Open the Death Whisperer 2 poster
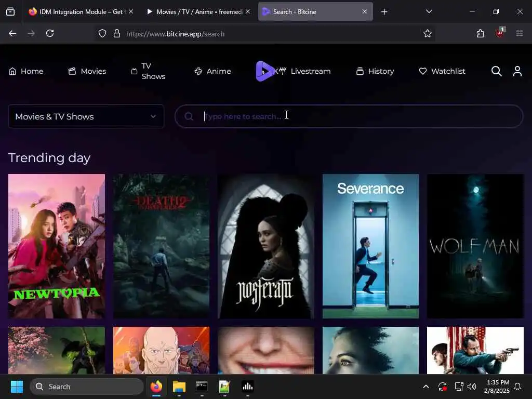This screenshot has width=532, height=399. [x=161, y=246]
